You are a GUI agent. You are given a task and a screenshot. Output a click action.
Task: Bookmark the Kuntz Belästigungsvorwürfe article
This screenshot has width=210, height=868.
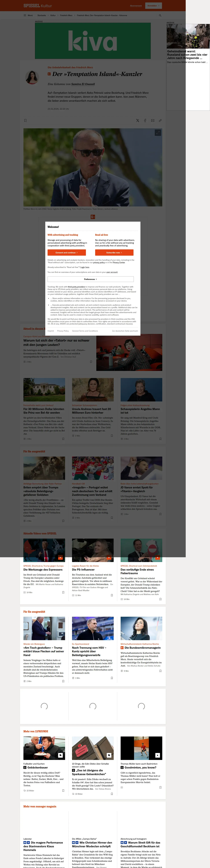112,678
